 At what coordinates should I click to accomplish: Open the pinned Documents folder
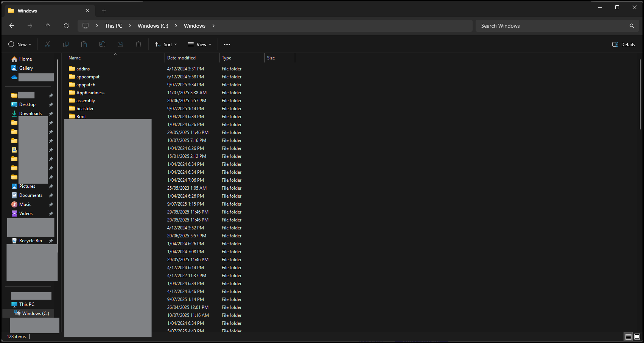pos(27,195)
